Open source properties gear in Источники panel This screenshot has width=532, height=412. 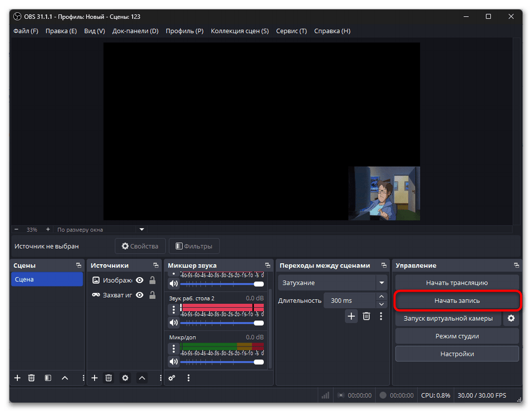[125, 378]
